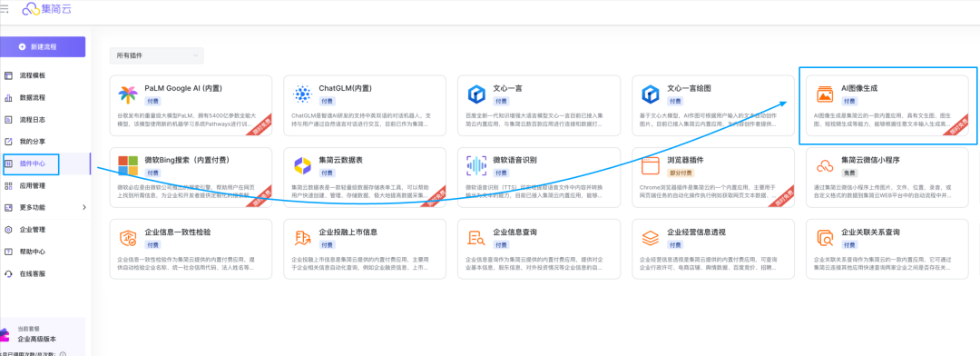Click the AI图像生成 orange icon
Viewport: 980px width, 356px height.
click(x=826, y=94)
